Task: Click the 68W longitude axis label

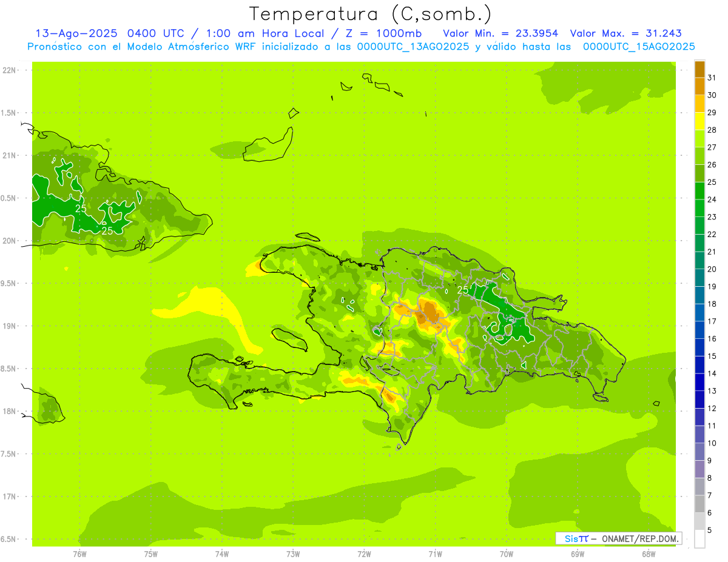Action: coord(649,554)
